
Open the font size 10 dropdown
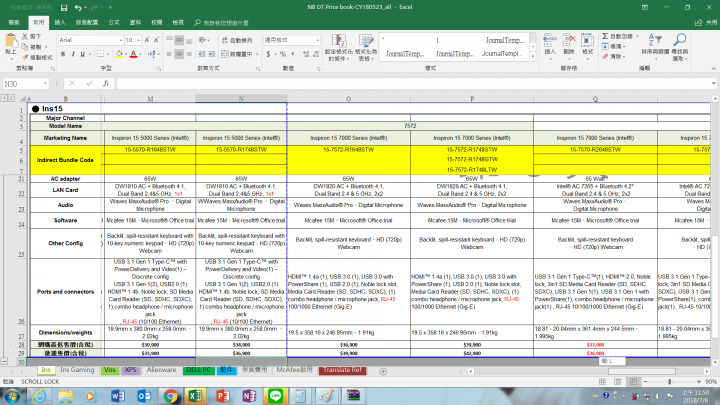(x=138, y=40)
